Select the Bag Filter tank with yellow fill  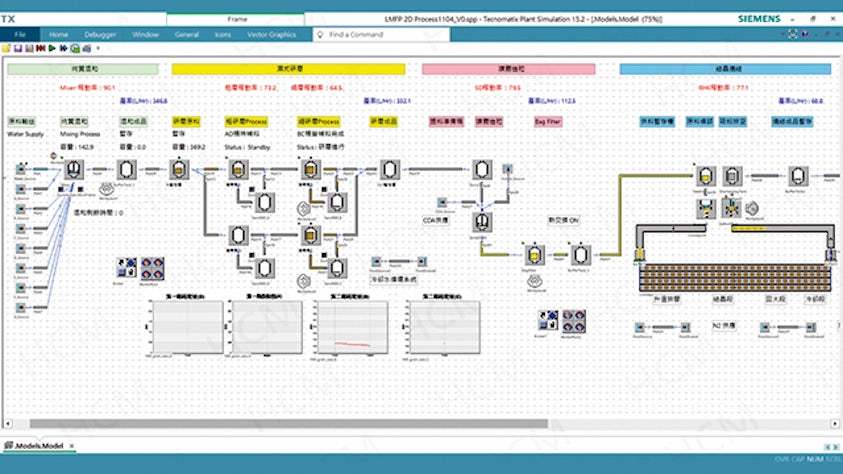point(533,255)
